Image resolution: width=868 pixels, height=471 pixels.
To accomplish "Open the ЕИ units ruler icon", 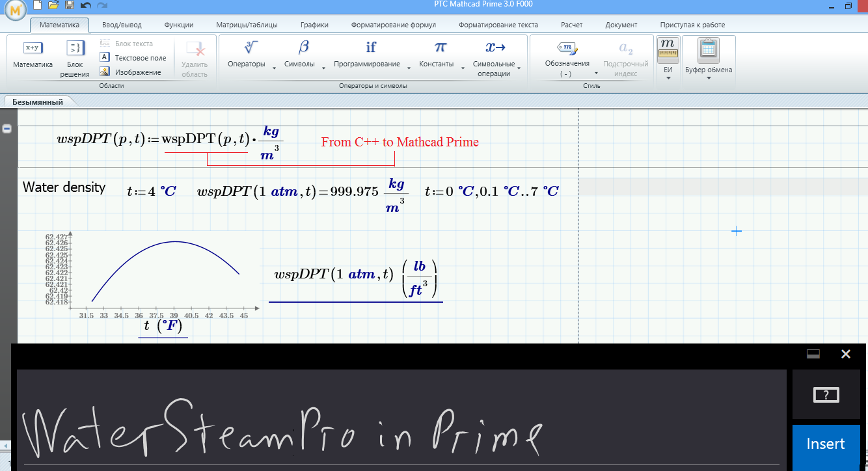I will [668, 48].
